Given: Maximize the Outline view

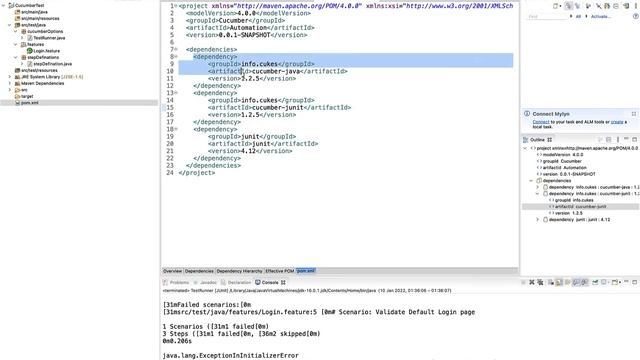Looking at the screenshot, I should 635,140.
